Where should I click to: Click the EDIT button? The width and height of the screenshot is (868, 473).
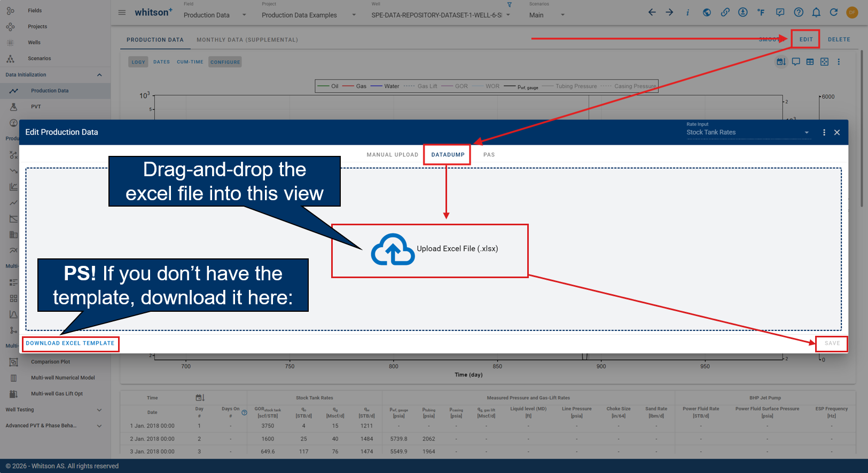(806, 40)
